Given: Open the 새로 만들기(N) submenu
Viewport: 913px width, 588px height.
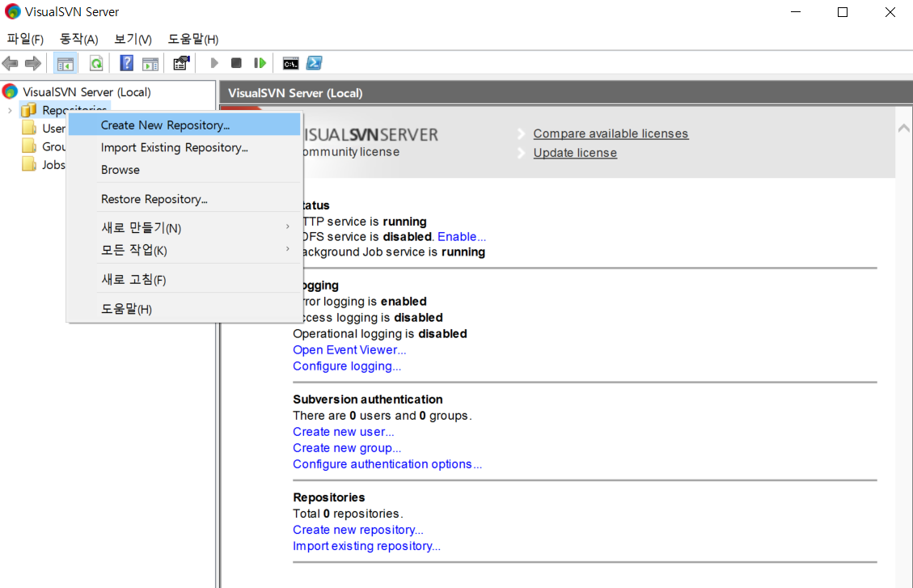Looking at the screenshot, I should 184,227.
